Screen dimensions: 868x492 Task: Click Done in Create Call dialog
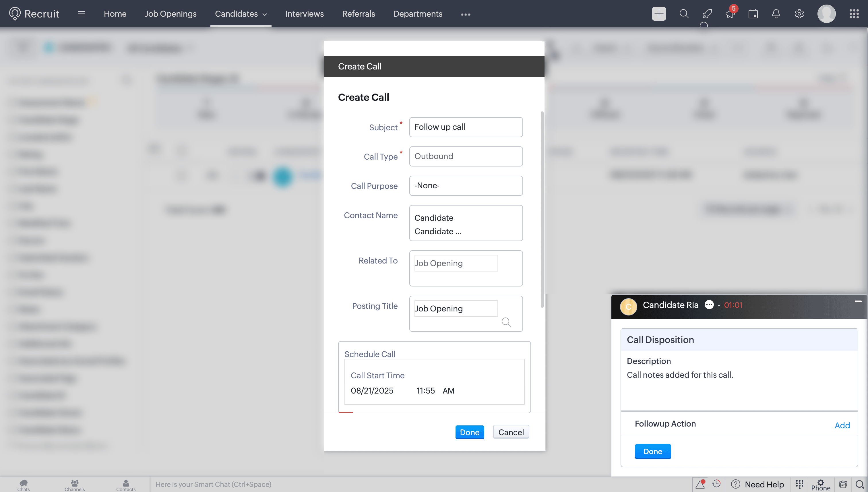point(469,432)
